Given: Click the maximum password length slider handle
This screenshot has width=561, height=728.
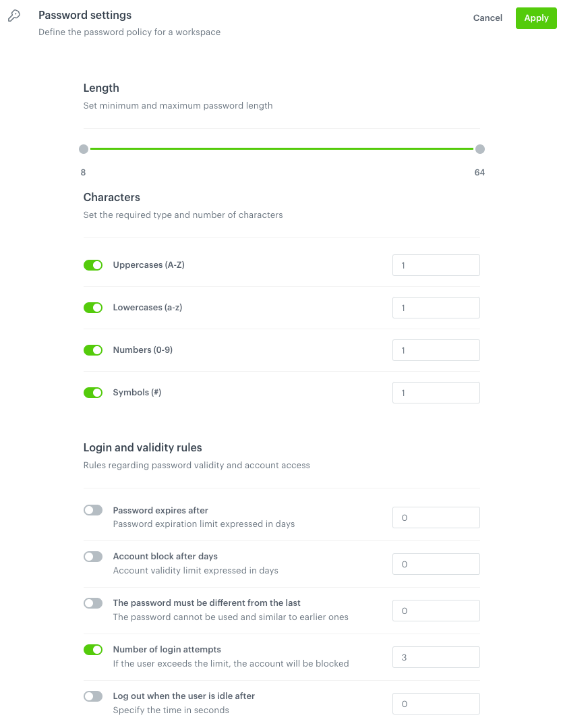Looking at the screenshot, I should (x=479, y=148).
